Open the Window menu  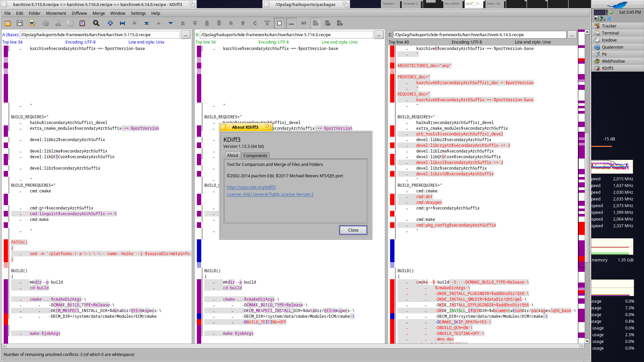click(x=118, y=13)
